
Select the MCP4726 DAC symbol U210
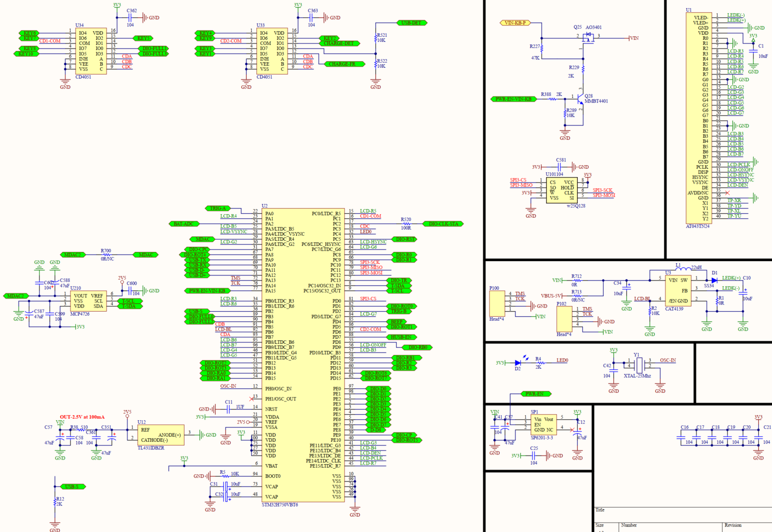click(x=89, y=301)
